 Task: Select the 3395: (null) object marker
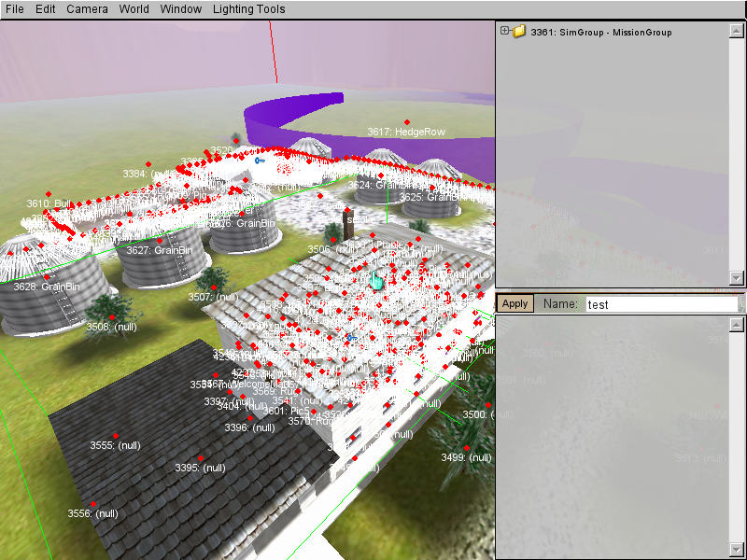click(x=200, y=457)
